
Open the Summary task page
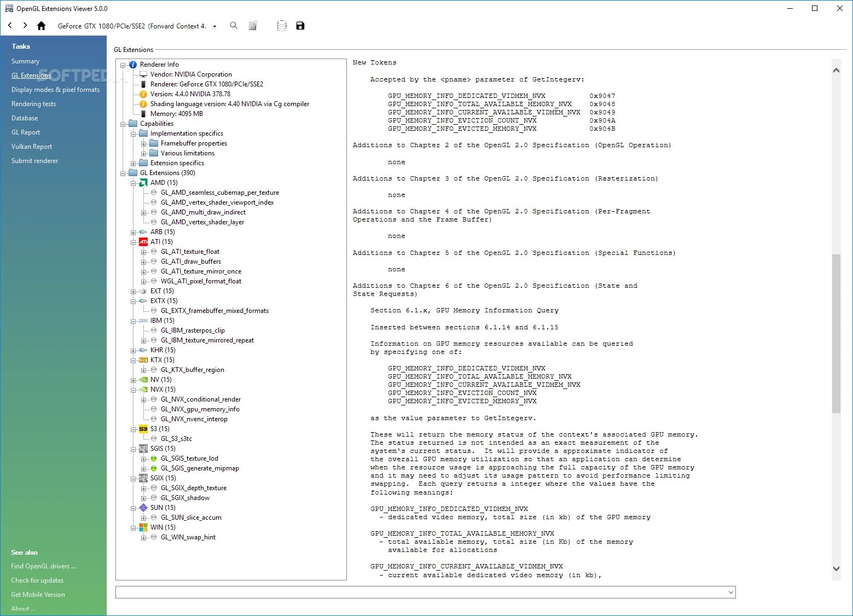[x=25, y=61]
